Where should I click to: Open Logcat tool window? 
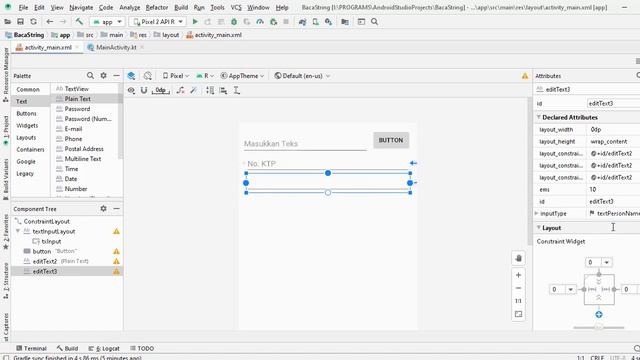tap(104, 348)
